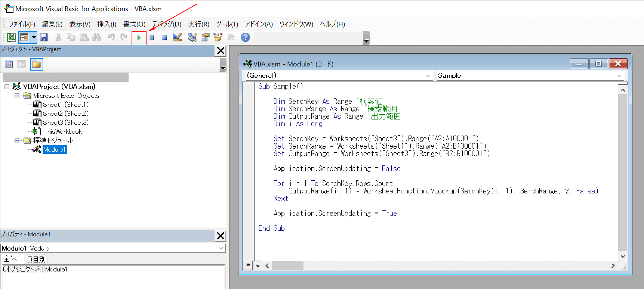Toggle Folders view in Project panel
Screen dimensions: 644x289
point(36,65)
